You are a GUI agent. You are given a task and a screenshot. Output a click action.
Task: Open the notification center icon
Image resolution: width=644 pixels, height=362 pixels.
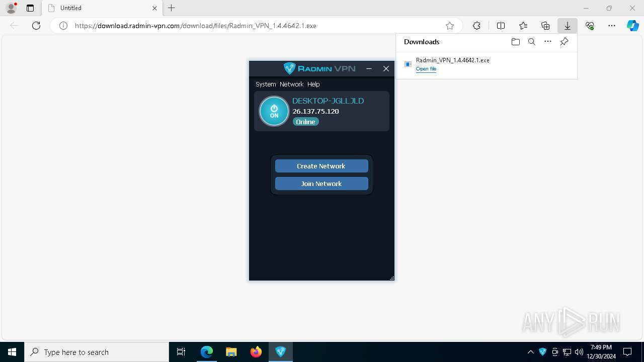[x=627, y=352]
